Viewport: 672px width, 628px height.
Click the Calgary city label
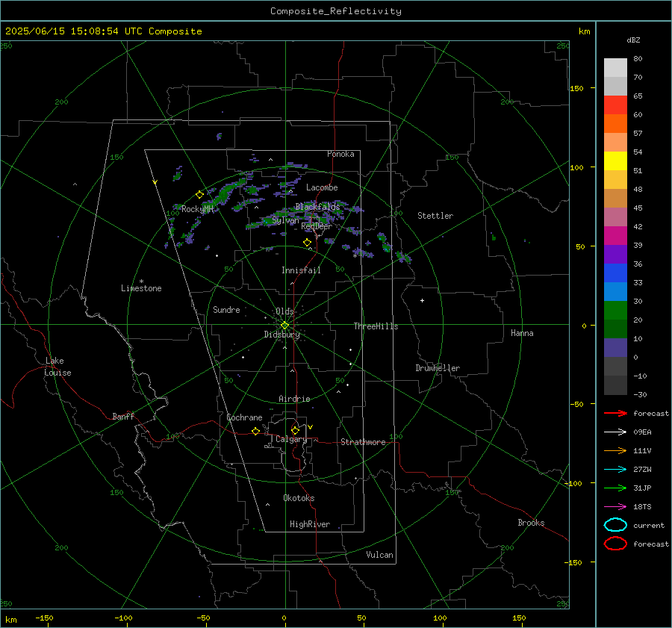291,439
